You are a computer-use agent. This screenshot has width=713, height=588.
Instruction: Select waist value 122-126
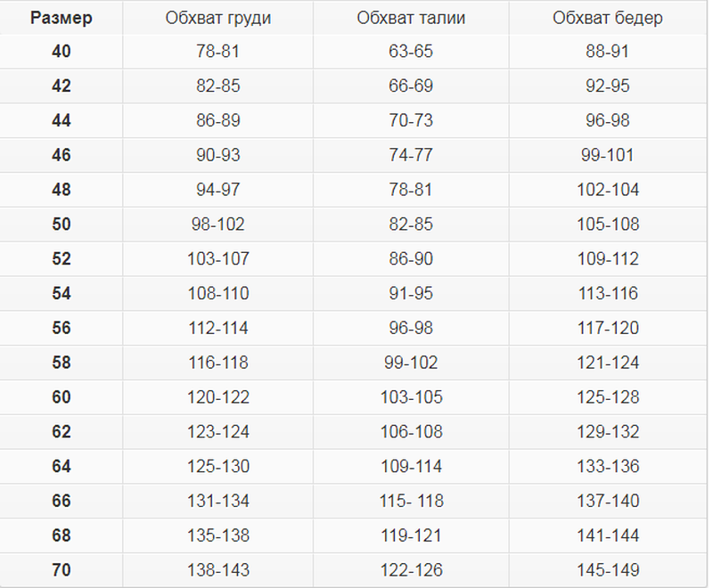pyautogui.click(x=411, y=570)
